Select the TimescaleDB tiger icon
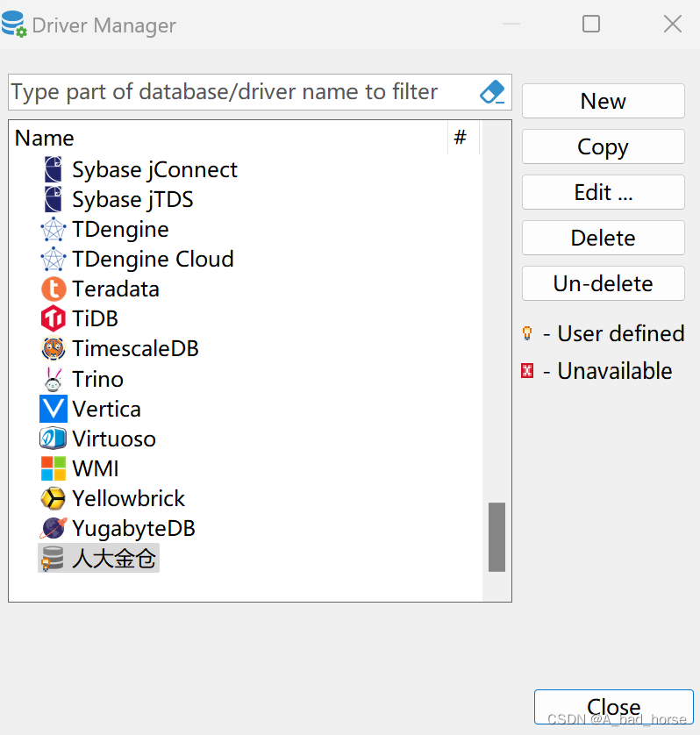The height and width of the screenshot is (735, 700). coord(53,348)
